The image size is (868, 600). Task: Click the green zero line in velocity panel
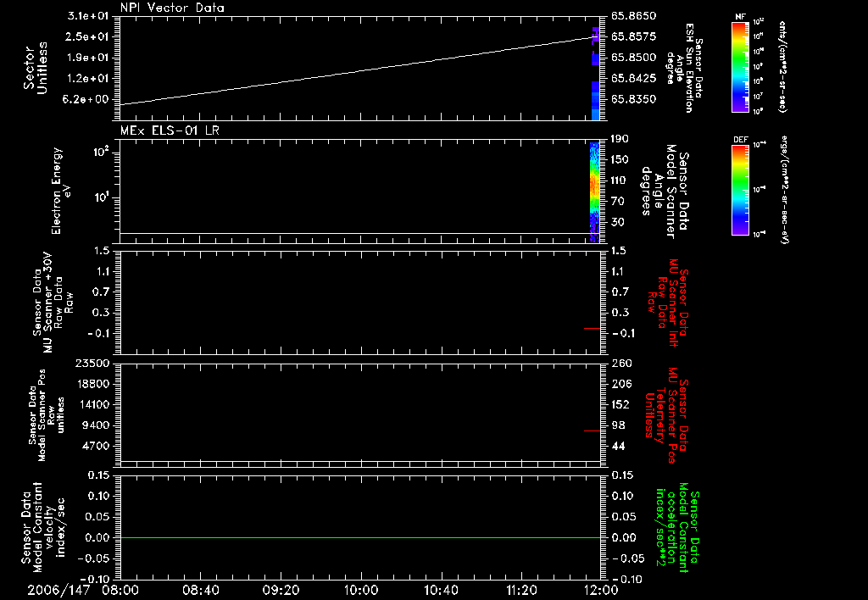point(360,537)
